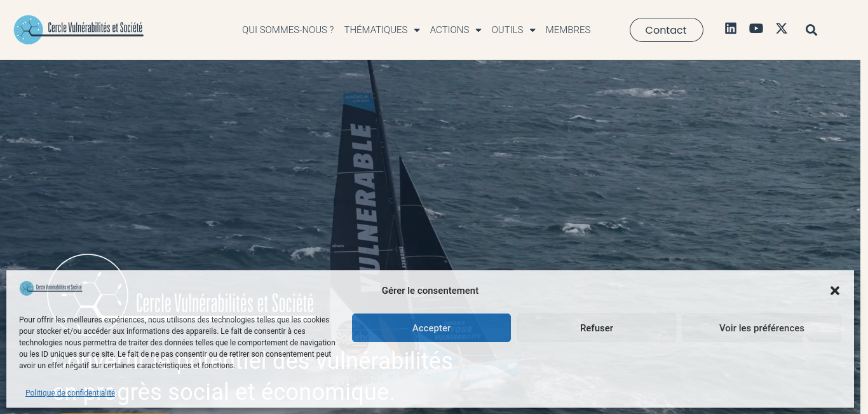The width and height of the screenshot is (868, 414).
Task: Click the Contact button
Action: 666,30
